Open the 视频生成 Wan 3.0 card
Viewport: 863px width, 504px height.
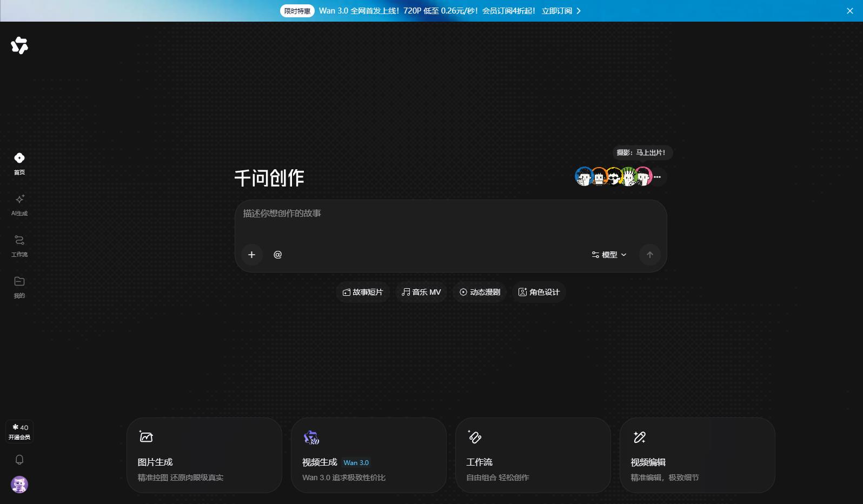[369, 455]
